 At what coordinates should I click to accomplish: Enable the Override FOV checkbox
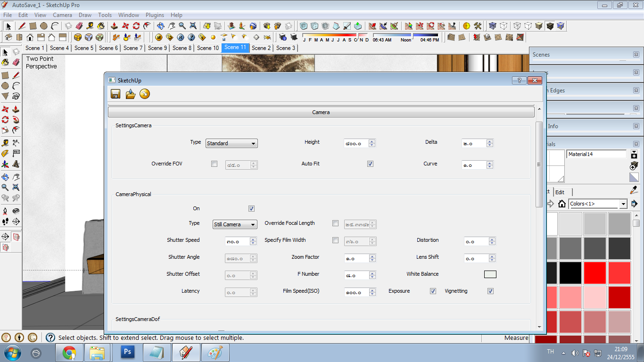click(x=215, y=164)
